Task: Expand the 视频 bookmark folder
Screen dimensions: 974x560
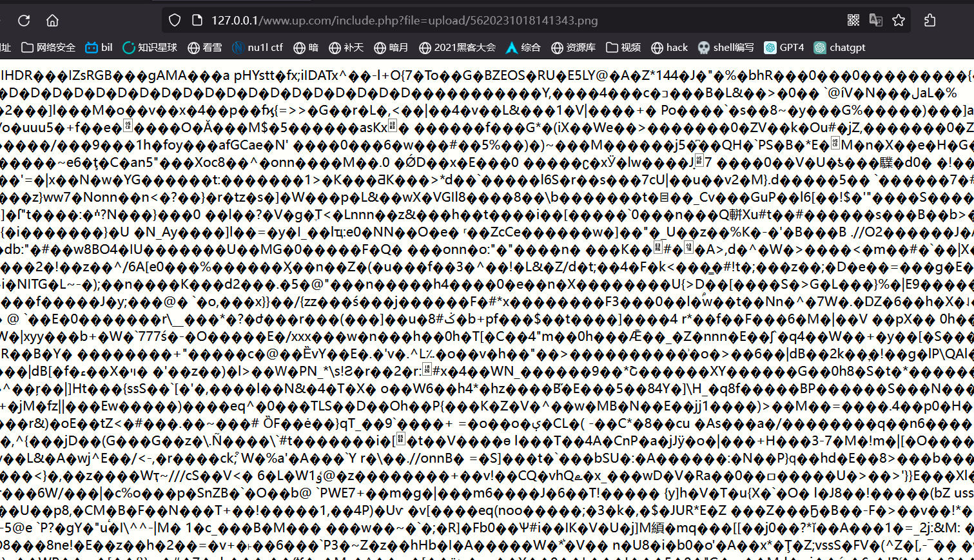Action: tap(623, 48)
